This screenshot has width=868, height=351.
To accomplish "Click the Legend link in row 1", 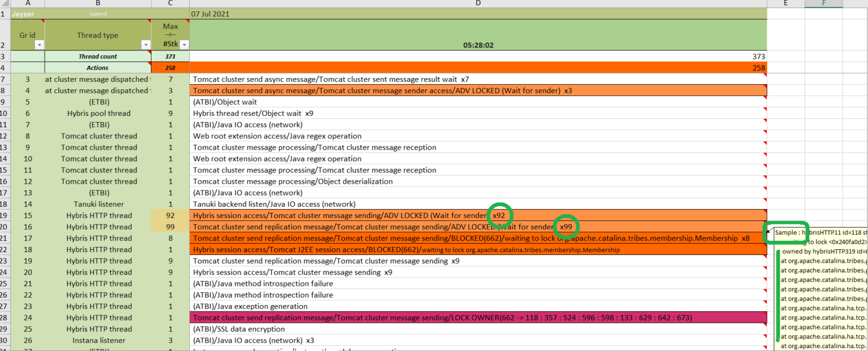I will pyautogui.click(x=98, y=14).
